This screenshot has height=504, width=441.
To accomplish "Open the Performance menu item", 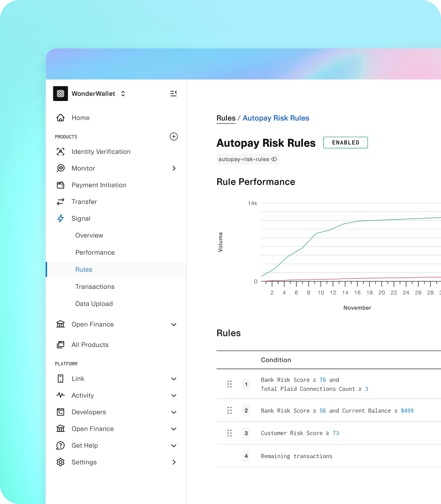I will click(95, 252).
